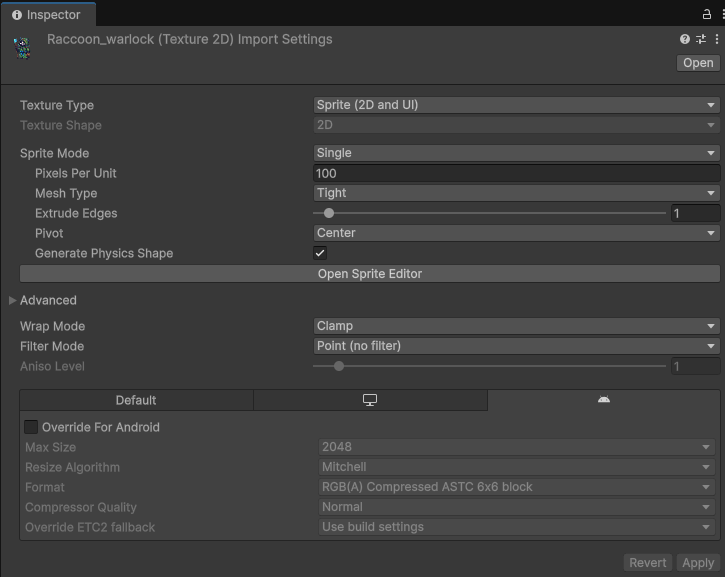Click Open Sprite Editor button
The image size is (725, 577).
[x=369, y=274]
